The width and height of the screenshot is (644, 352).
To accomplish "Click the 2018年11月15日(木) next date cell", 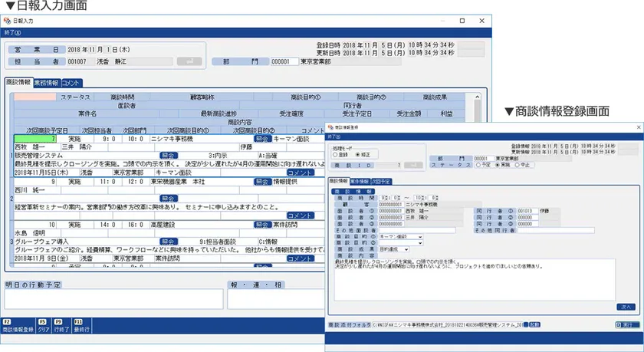I will pos(47,173).
